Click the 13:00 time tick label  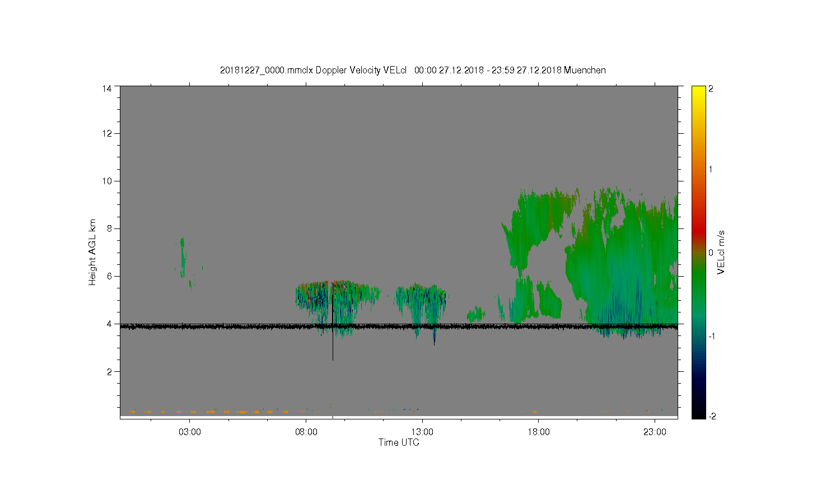point(422,432)
